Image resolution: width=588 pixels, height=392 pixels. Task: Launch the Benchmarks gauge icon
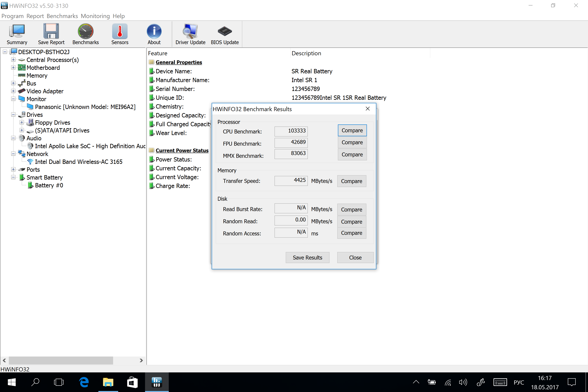coord(85,31)
